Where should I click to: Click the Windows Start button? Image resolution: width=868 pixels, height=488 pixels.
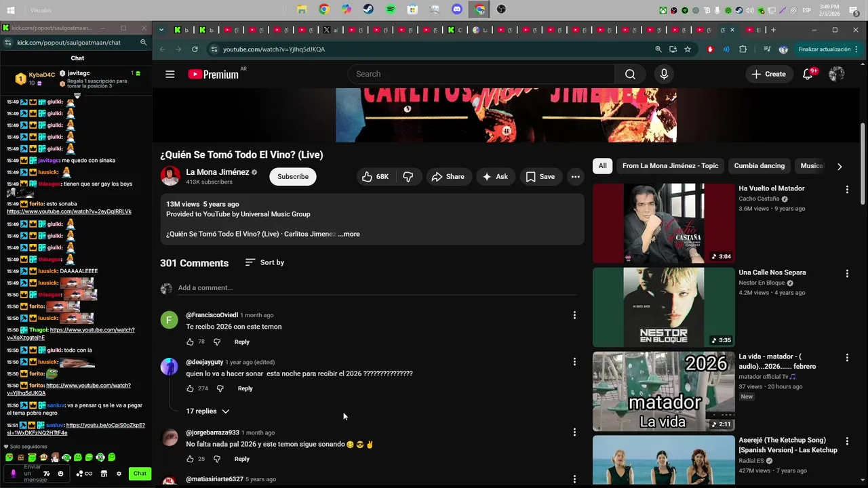(x=11, y=9)
